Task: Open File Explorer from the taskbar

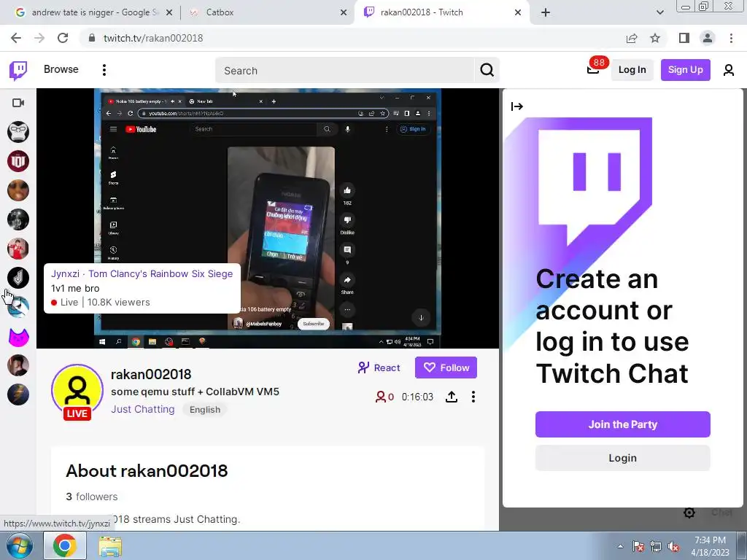Action: tap(110, 545)
